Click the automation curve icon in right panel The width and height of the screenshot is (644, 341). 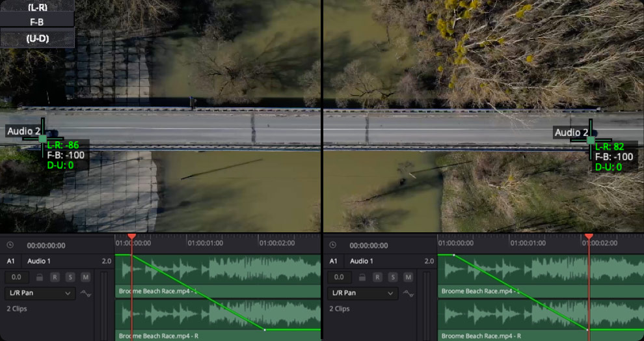tap(409, 293)
